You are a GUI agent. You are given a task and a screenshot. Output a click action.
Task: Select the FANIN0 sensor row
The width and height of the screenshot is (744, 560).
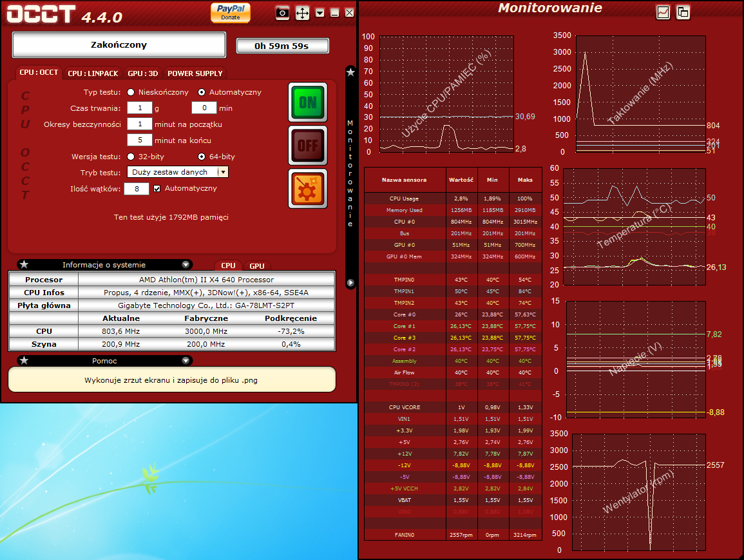point(453,535)
